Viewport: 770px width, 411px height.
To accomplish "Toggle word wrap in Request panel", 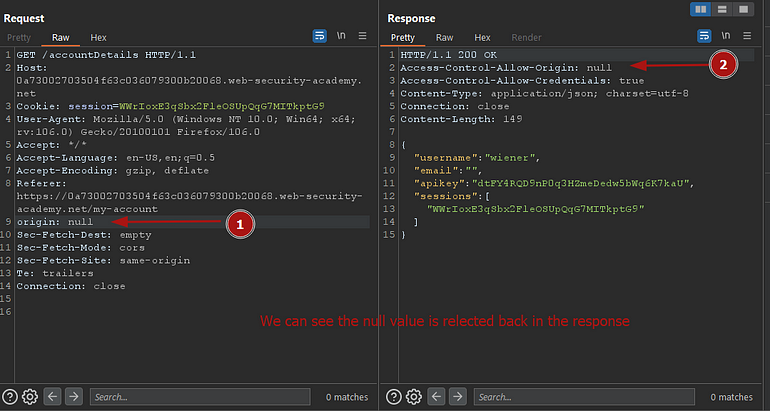I will pyautogui.click(x=320, y=36).
